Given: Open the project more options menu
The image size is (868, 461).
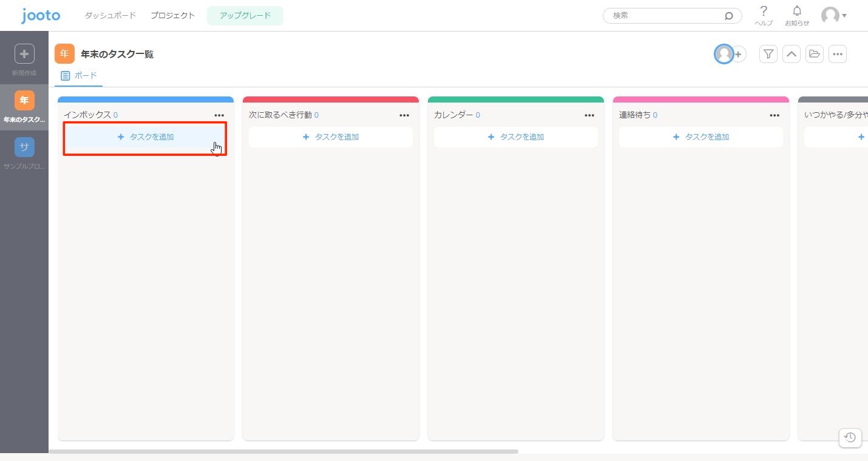Looking at the screenshot, I should coord(838,54).
